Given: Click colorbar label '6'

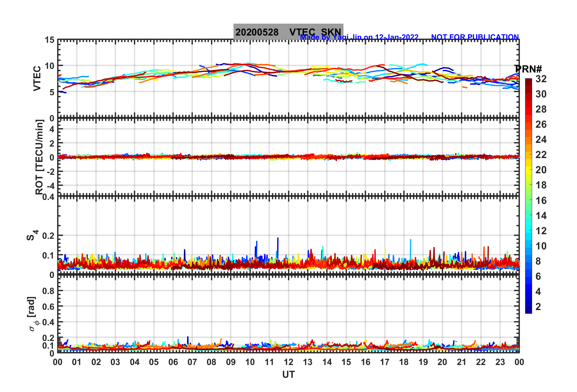Looking at the screenshot, I should [538, 276].
